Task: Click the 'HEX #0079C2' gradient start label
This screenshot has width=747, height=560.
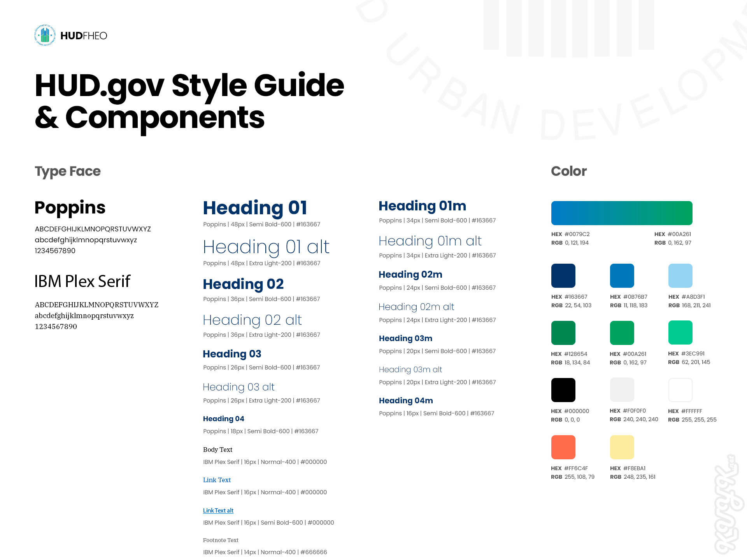Action: click(570, 234)
